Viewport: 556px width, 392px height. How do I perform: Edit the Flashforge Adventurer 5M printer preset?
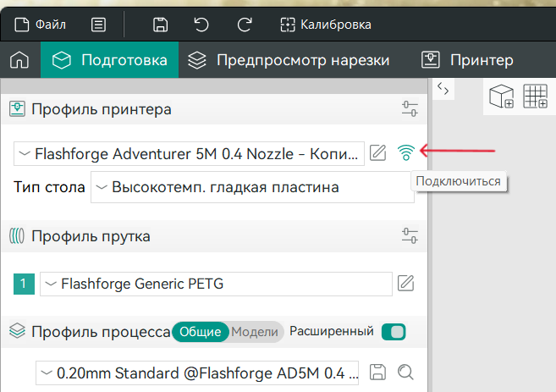378,153
